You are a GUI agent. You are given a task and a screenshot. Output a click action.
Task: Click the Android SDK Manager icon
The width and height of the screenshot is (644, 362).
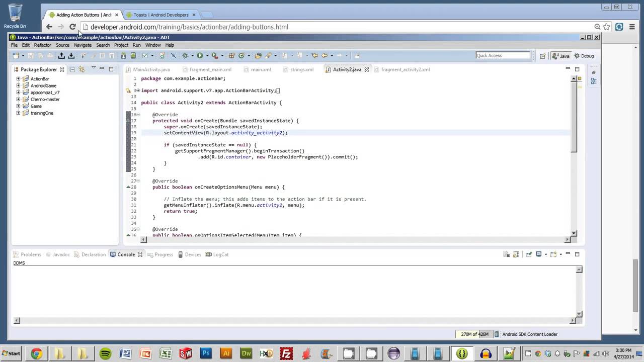coord(123,55)
